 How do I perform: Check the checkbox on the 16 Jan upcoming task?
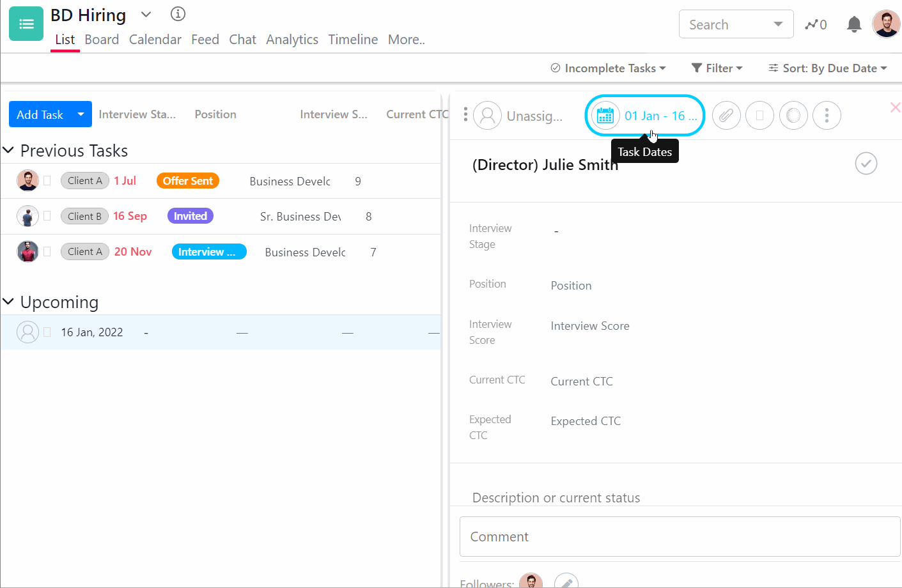47,332
